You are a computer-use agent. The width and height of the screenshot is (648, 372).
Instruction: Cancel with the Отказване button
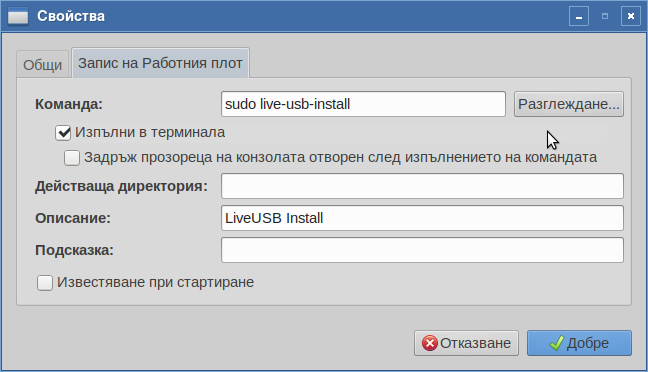pos(466,343)
